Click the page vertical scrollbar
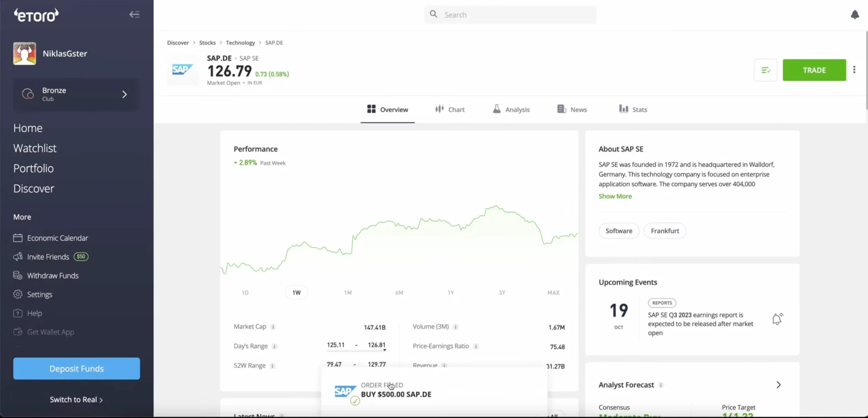 point(866,71)
